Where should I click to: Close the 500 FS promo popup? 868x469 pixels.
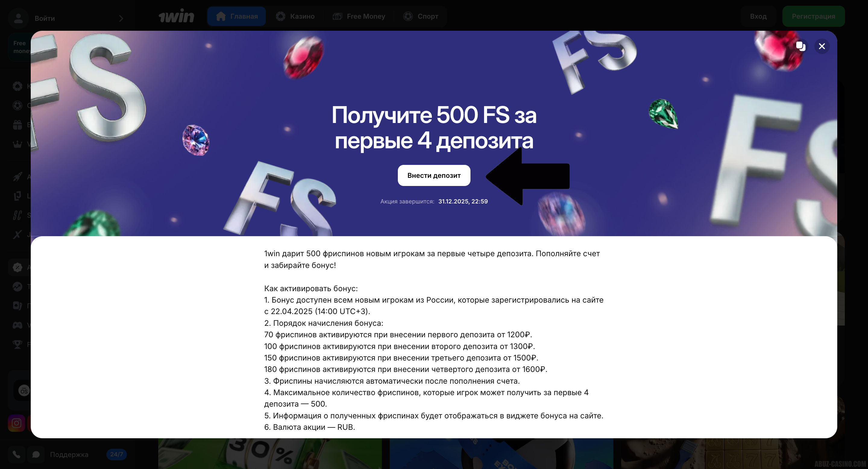click(x=822, y=46)
